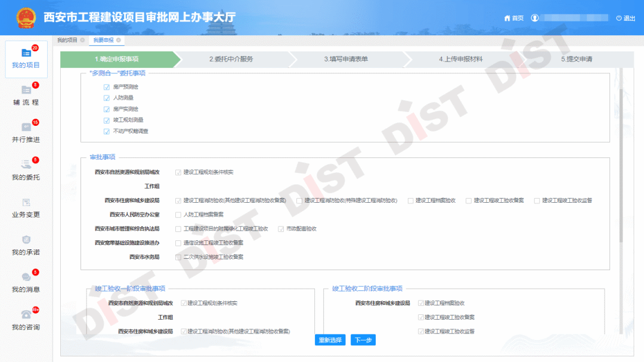Open the 业务变更 sidebar icon
This screenshot has height=362, width=644.
(26, 202)
